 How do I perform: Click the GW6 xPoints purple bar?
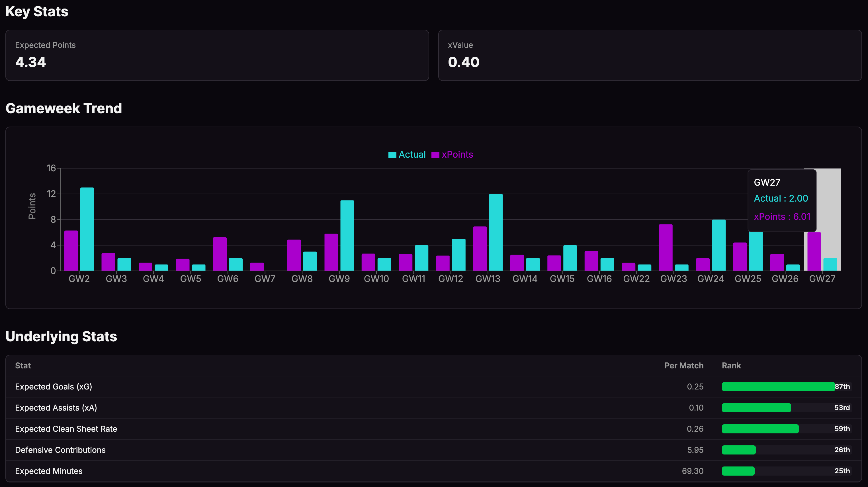click(x=220, y=253)
